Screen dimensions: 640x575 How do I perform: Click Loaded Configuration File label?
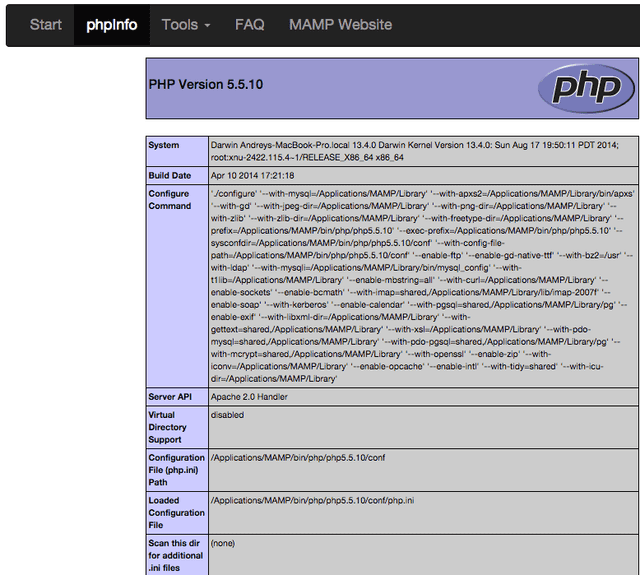point(176,513)
